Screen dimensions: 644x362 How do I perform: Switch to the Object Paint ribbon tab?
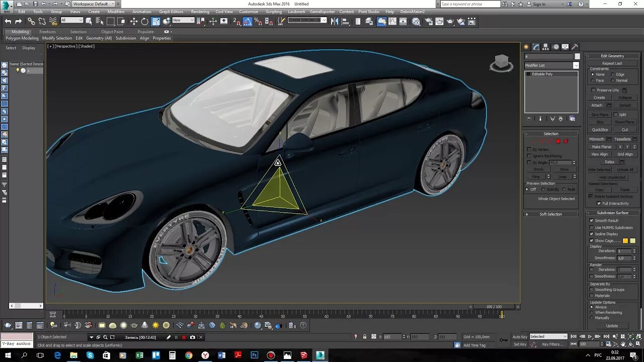click(112, 32)
